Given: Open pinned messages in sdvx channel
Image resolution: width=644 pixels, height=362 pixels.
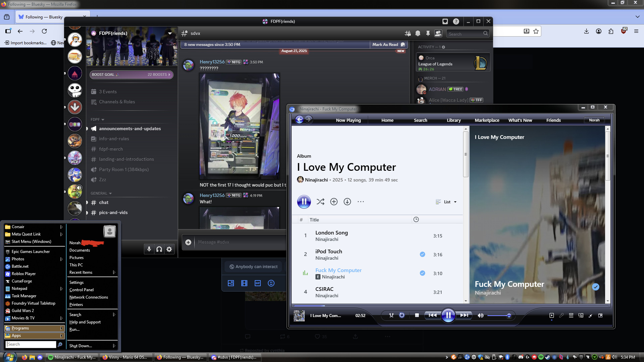Looking at the screenshot, I should click(x=428, y=34).
